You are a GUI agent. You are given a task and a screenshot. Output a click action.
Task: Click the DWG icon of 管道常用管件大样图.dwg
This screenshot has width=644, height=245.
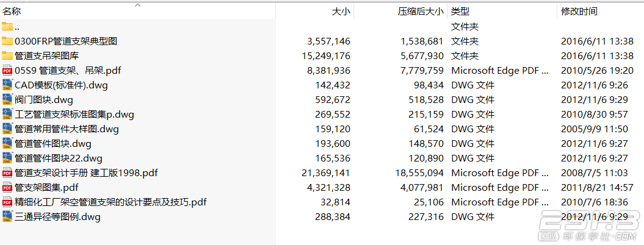(x=7, y=129)
